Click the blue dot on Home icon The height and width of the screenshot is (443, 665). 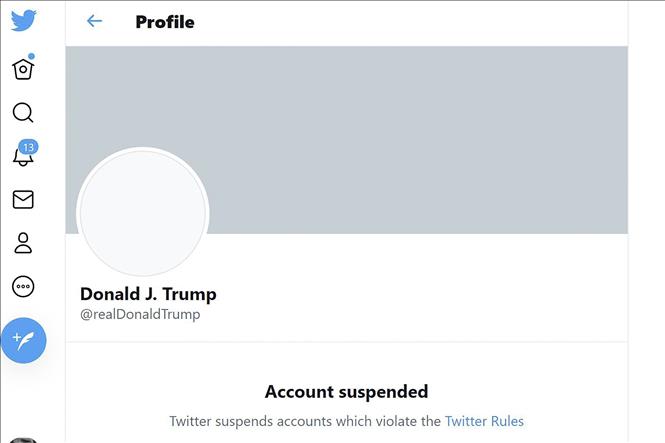point(31,57)
